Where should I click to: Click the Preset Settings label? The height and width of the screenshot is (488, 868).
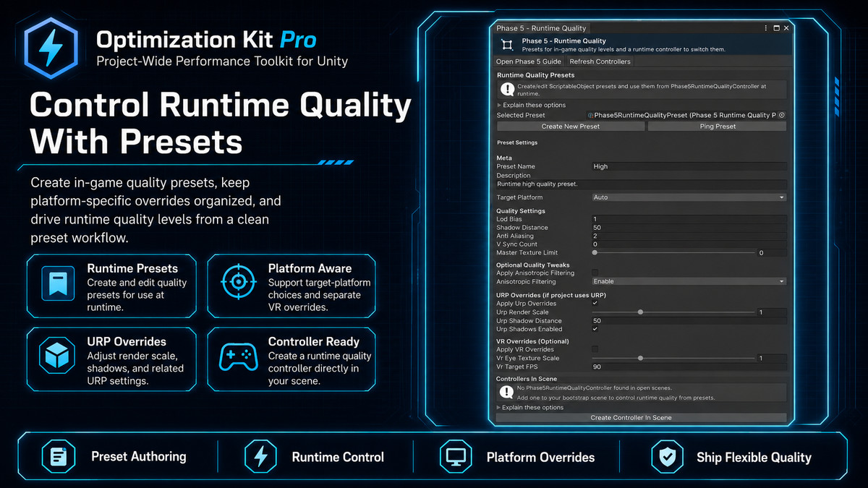coord(516,142)
